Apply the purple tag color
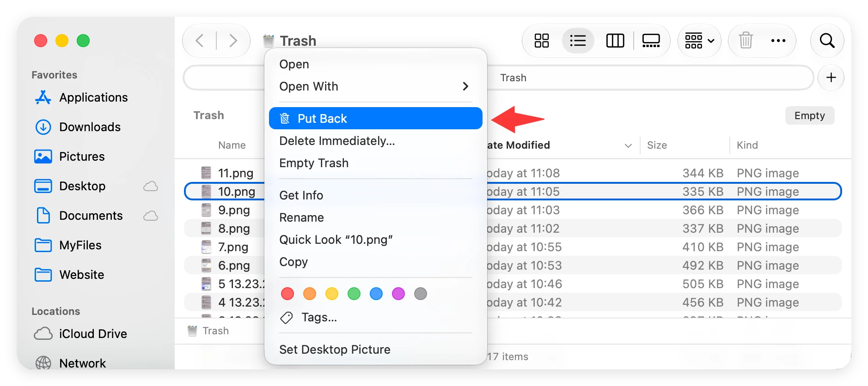 tap(398, 294)
